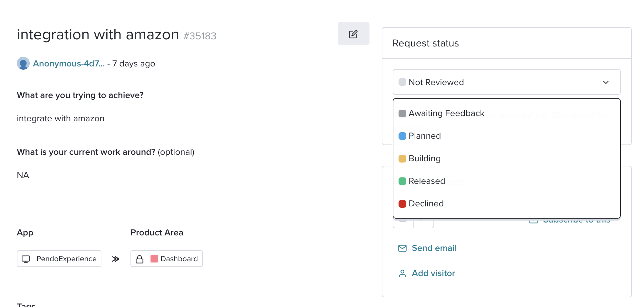Image resolution: width=644 pixels, height=307 pixels.
Task: Click the request number #35183
Action: [200, 36]
